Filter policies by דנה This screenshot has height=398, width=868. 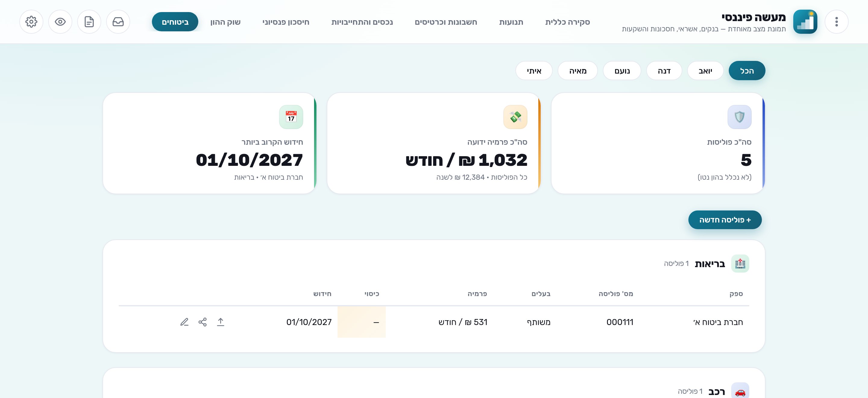[x=664, y=71]
